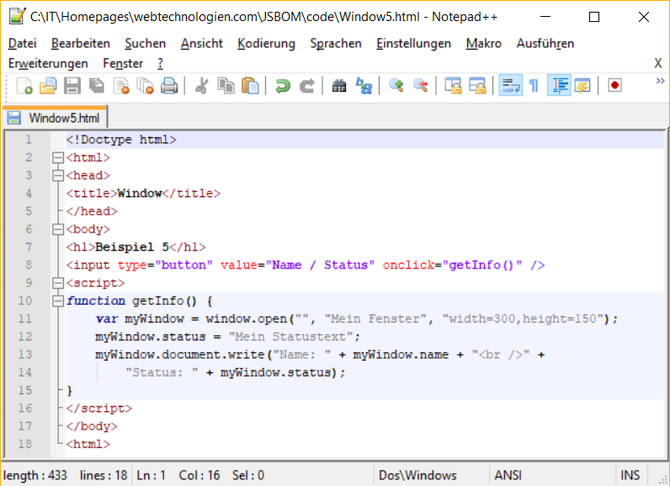The image size is (670, 486).
Task: Click the onclick attribute on line 8
Action: (408, 265)
